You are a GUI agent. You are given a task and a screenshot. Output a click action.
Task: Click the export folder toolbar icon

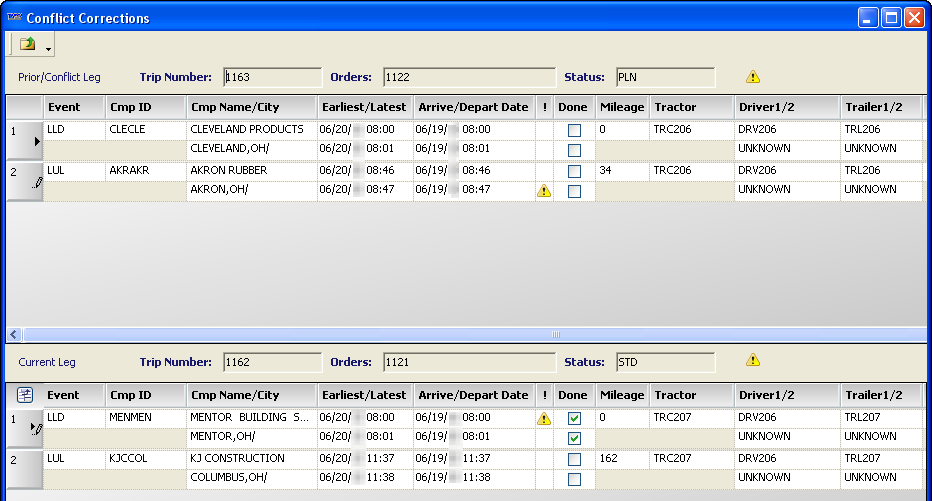27,44
